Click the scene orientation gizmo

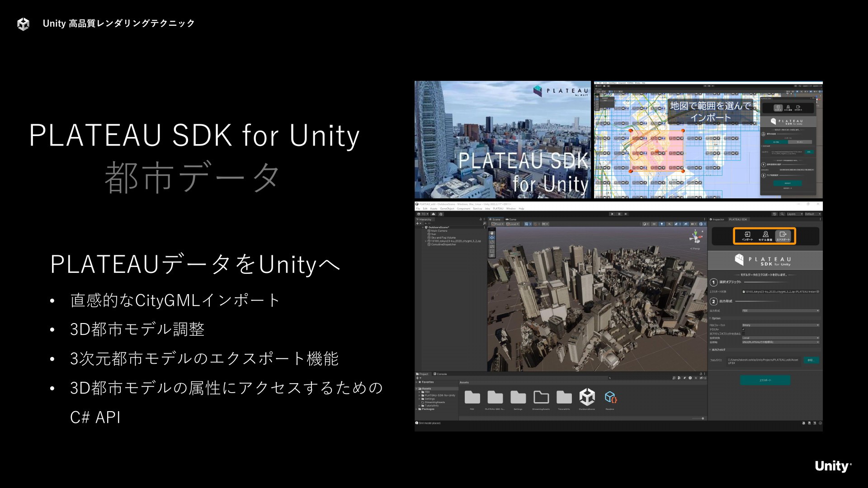tap(696, 236)
